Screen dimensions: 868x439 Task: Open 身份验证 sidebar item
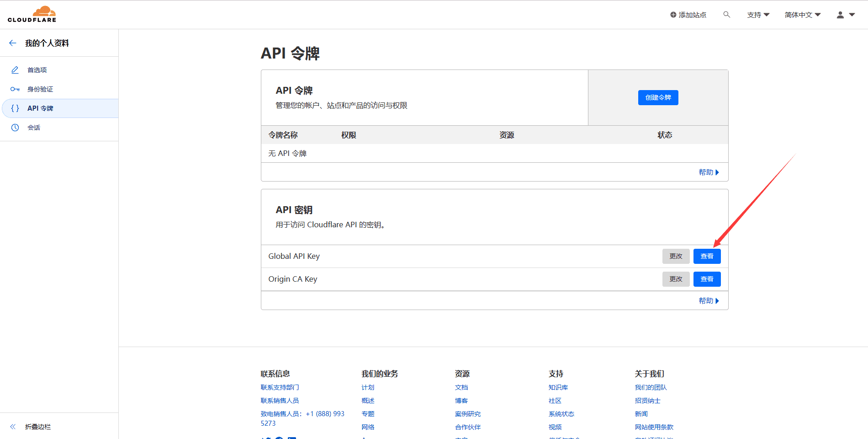click(40, 89)
